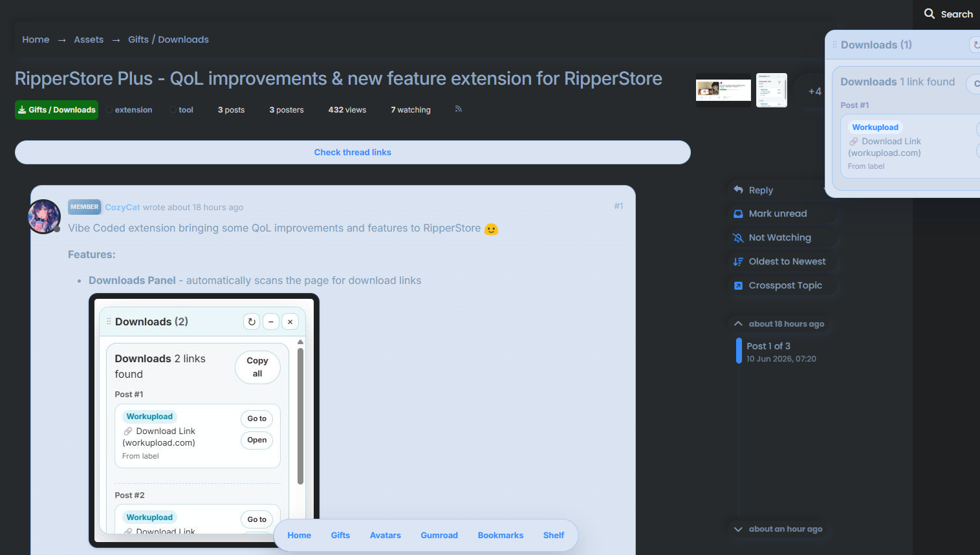Click the Home breadcrumb link
The image size is (980, 555).
point(36,39)
